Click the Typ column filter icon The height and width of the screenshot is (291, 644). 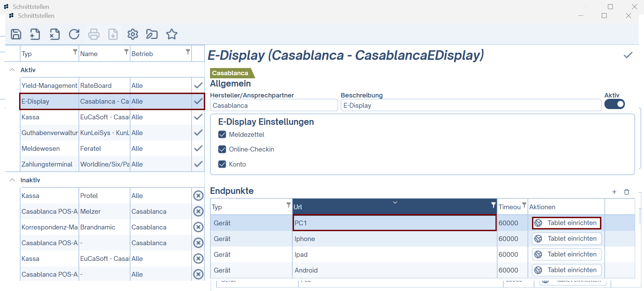(75, 52)
